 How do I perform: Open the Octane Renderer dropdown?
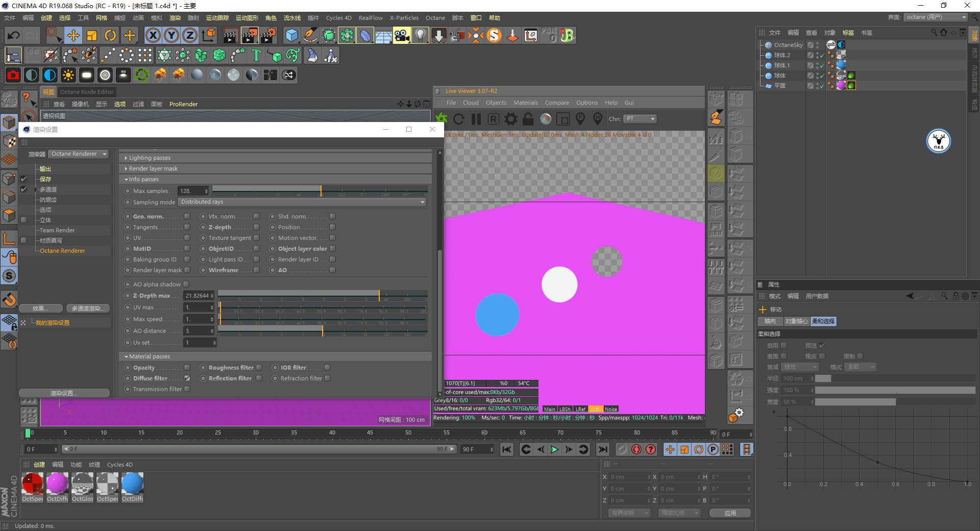[x=79, y=154]
